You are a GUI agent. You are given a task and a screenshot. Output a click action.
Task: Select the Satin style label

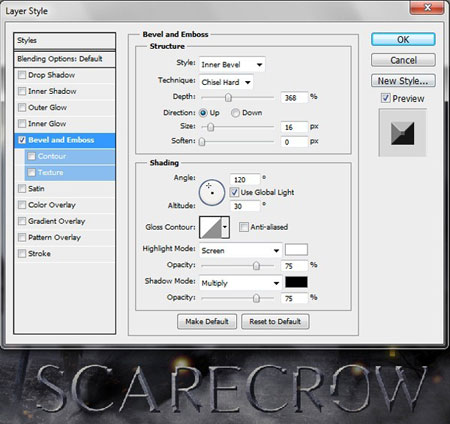click(x=36, y=189)
